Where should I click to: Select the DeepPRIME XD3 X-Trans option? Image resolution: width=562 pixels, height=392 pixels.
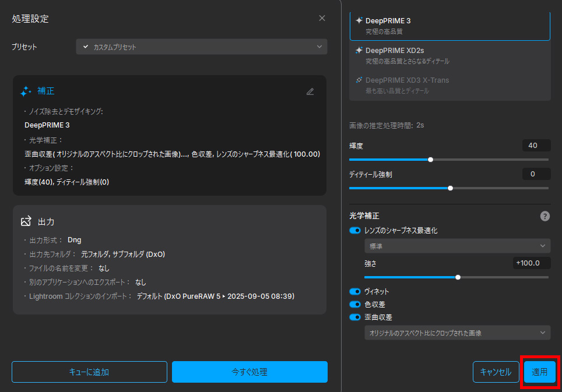pyautogui.click(x=450, y=85)
